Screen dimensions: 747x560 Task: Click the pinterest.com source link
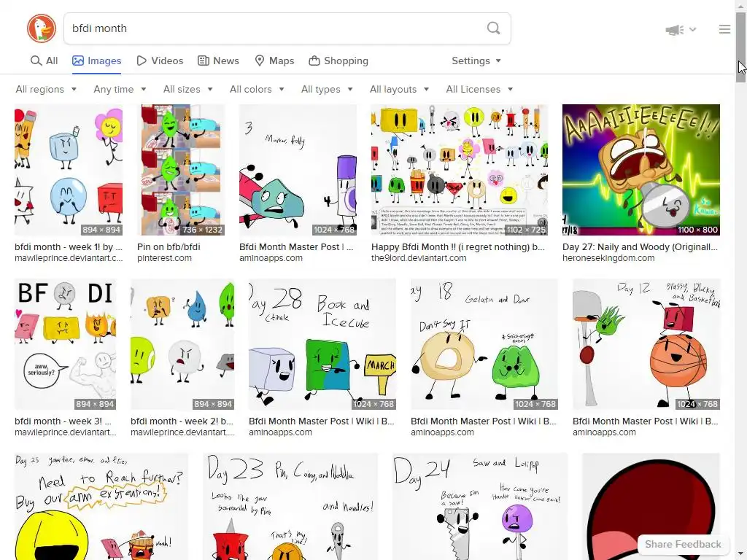tap(164, 258)
